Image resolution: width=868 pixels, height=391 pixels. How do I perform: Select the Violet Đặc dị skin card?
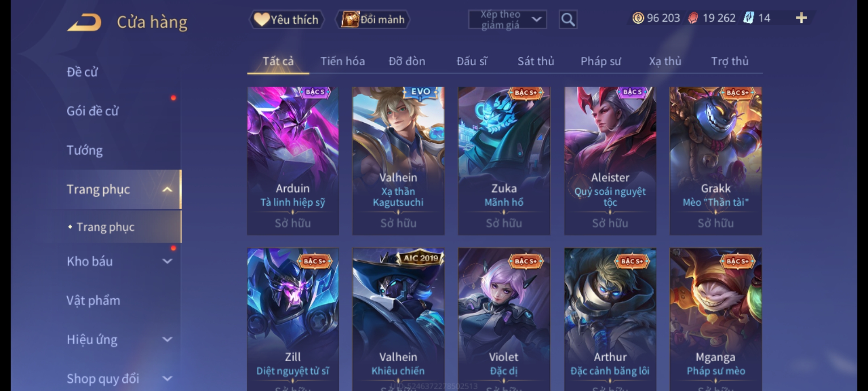(504, 319)
